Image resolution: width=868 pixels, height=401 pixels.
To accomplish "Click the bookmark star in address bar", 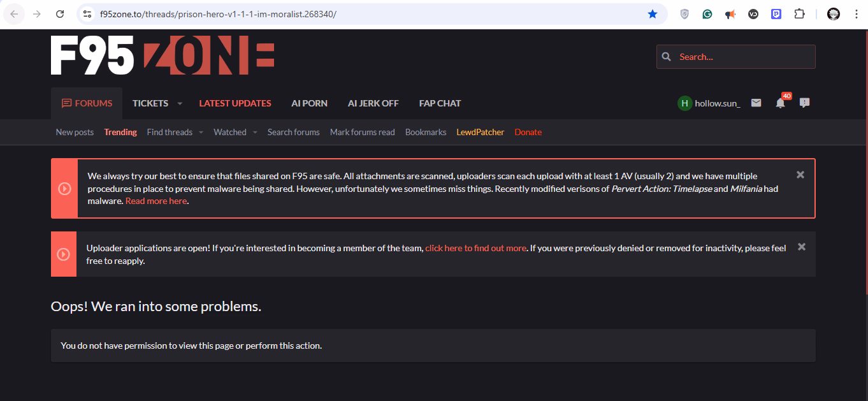I will point(653,14).
